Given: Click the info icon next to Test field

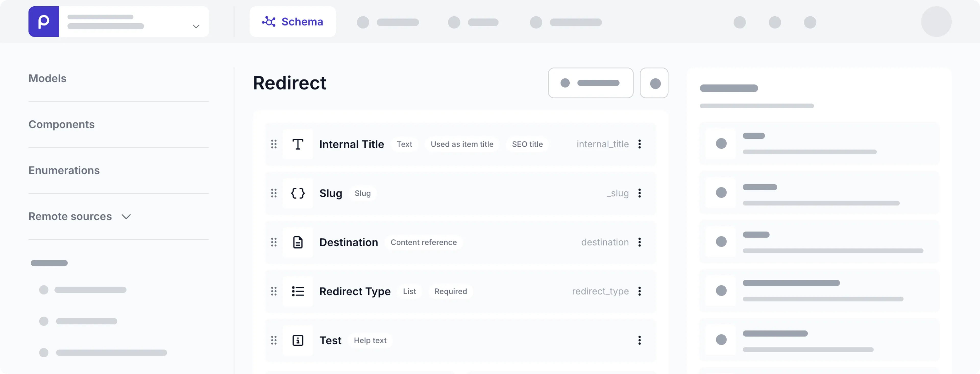Looking at the screenshot, I should 298,341.
